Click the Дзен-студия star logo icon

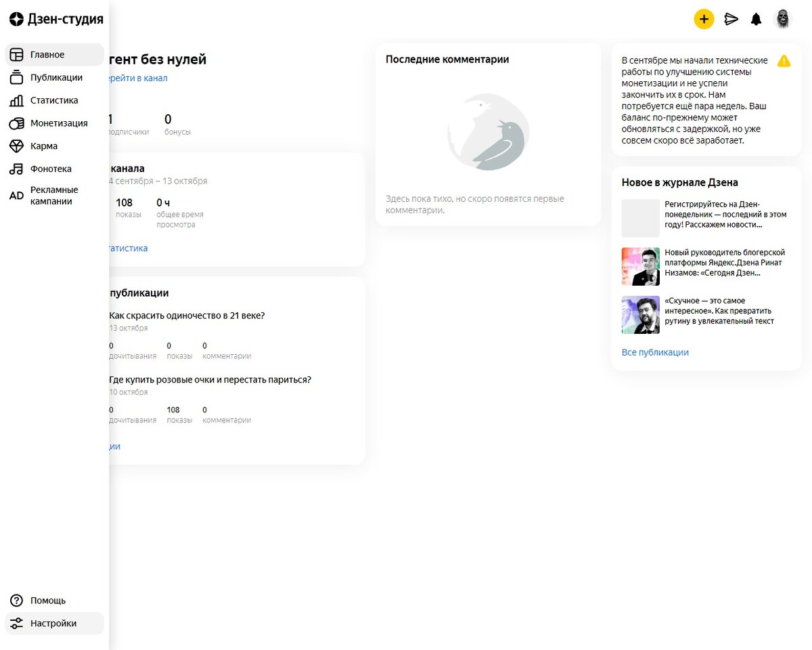(x=17, y=19)
